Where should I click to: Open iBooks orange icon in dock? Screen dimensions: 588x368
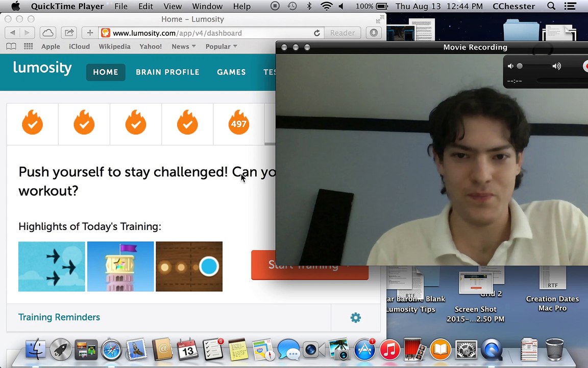(x=440, y=350)
